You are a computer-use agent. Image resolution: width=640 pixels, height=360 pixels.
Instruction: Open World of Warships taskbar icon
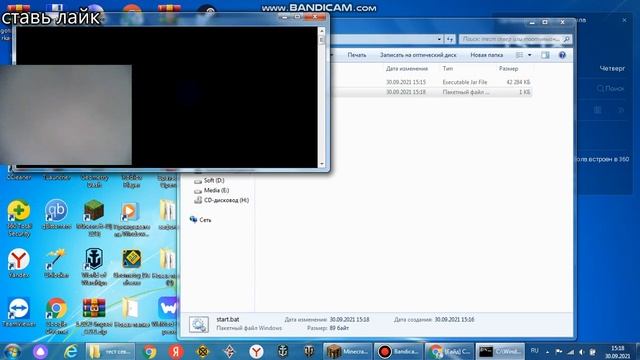pyautogui.click(x=282, y=351)
